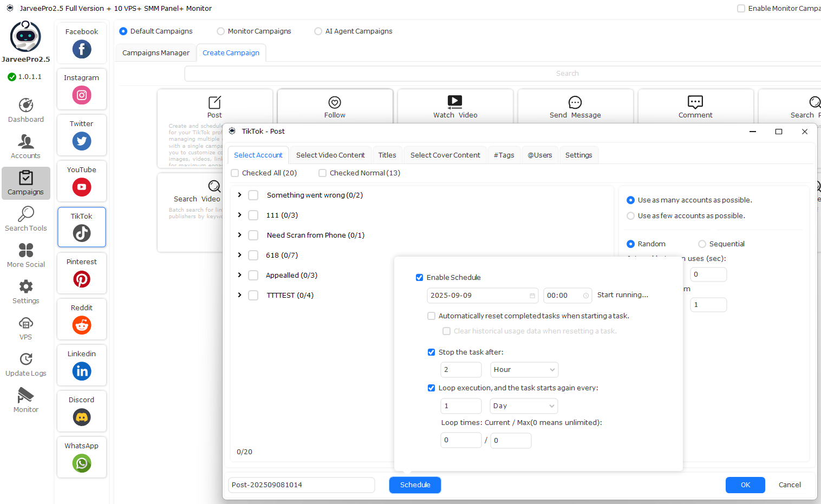The image size is (821, 504).
Task: Open Settings gear in sidebar
Action: click(x=26, y=292)
